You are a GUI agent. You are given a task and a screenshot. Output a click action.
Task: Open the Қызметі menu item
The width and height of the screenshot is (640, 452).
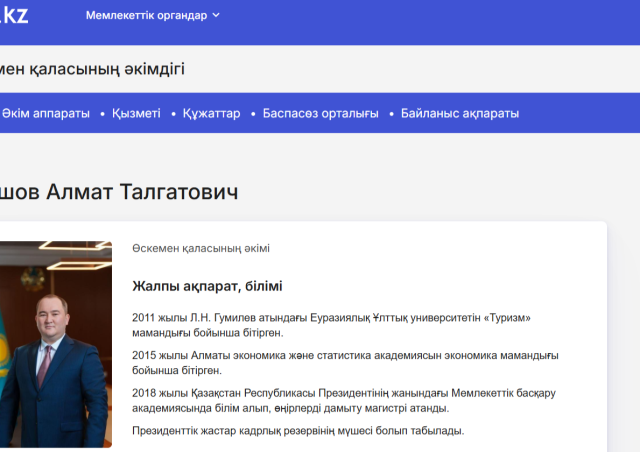[x=136, y=113]
